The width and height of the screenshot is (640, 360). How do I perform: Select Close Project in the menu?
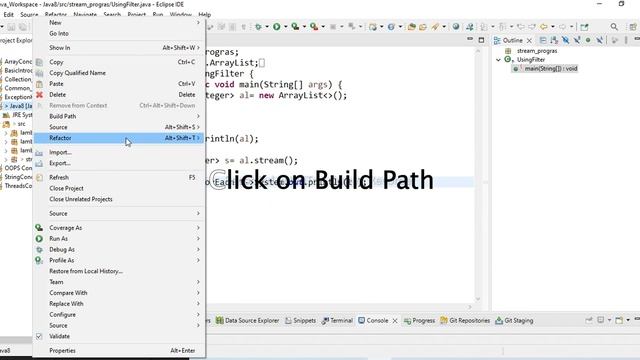[119, 189]
